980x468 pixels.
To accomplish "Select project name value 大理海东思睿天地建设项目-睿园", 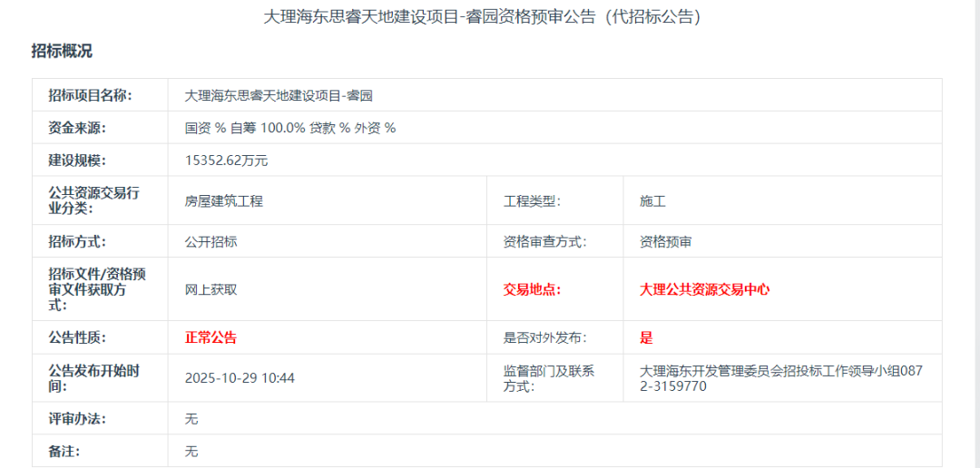I will [279, 95].
